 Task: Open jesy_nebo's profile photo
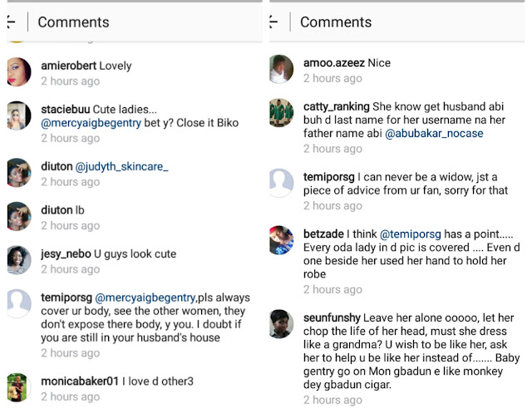[18, 259]
